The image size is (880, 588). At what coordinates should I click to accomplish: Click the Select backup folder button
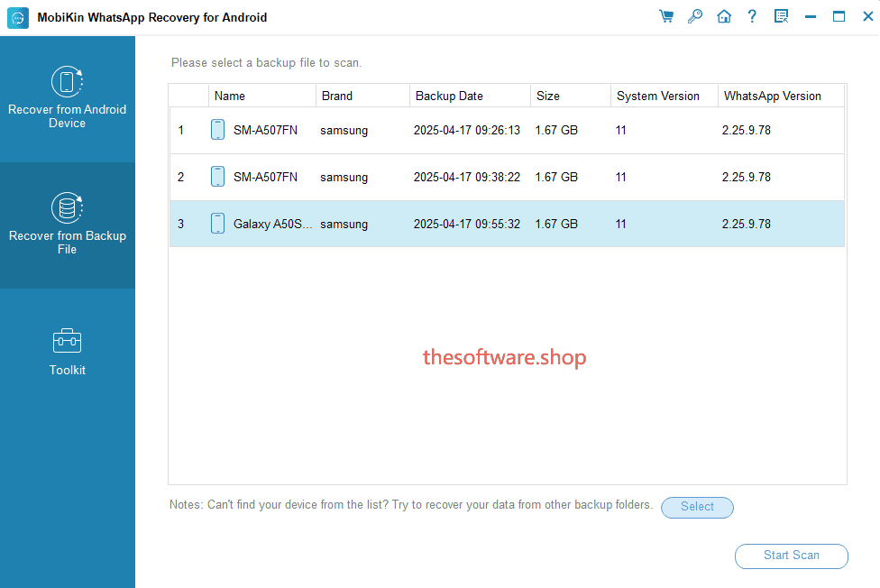pyautogui.click(x=697, y=507)
